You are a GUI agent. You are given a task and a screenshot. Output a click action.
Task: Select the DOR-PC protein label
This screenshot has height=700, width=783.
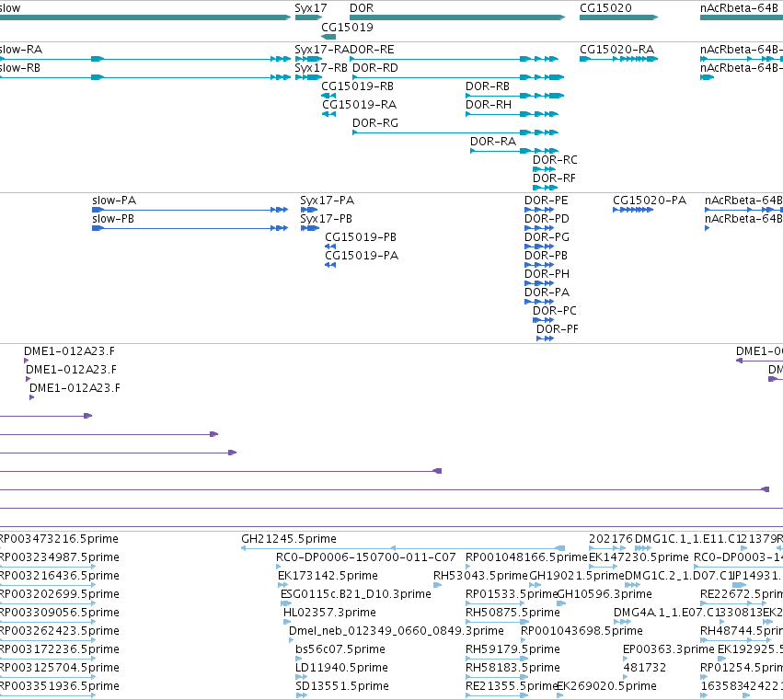tap(554, 311)
